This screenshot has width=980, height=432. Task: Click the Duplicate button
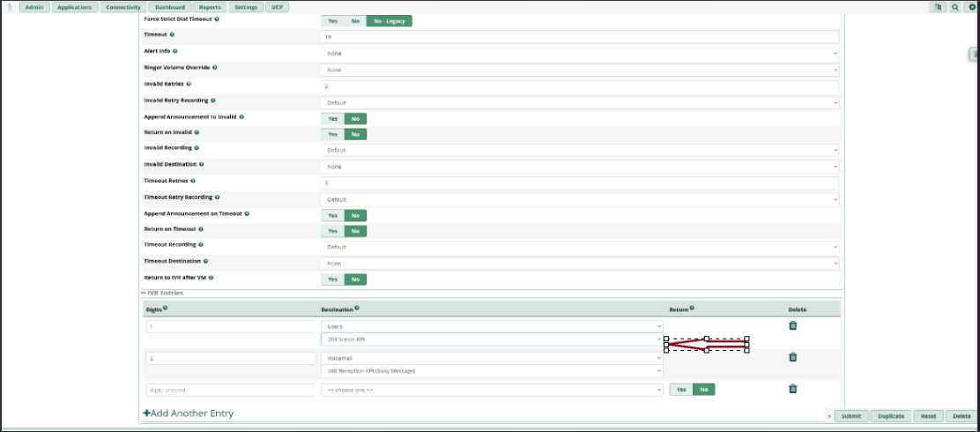891,416
